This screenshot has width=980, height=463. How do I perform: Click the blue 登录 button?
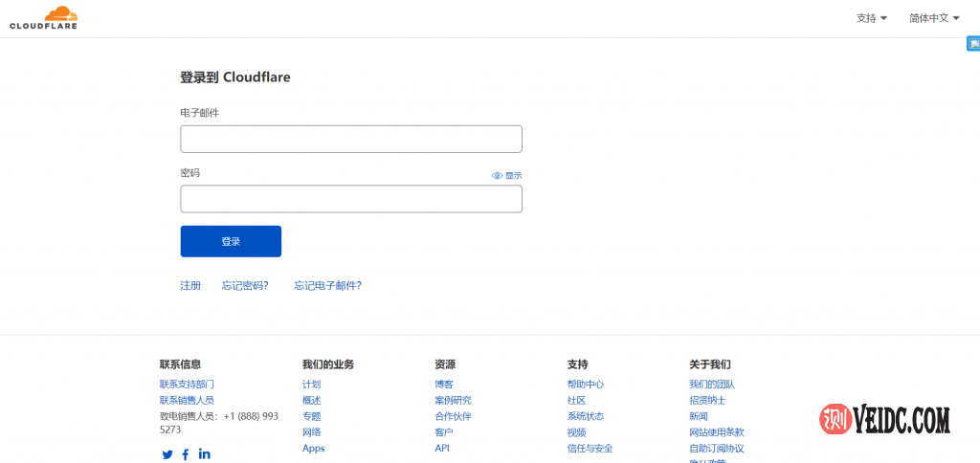(231, 241)
